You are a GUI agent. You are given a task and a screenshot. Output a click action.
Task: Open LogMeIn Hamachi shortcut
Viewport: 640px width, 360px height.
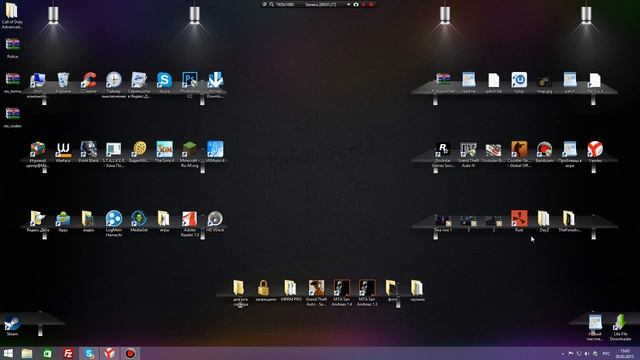(x=114, y=219)
